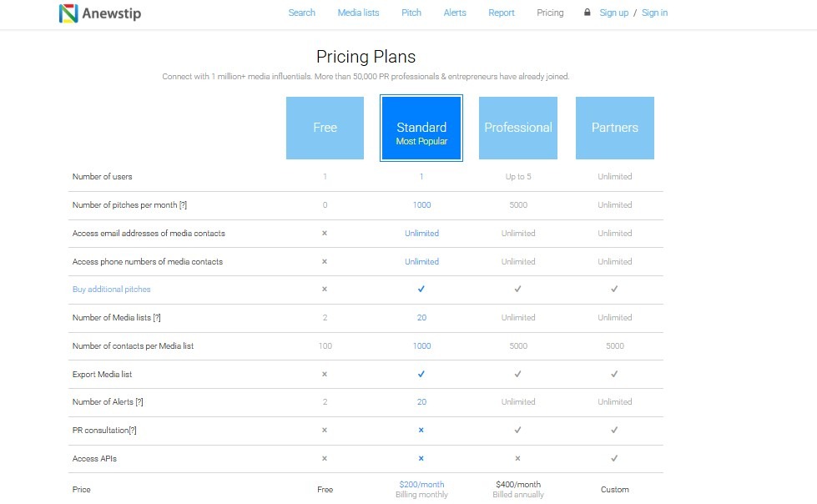Click the Standard cross for Access APIs
This screenshot has width=817, height=504.
421,458
